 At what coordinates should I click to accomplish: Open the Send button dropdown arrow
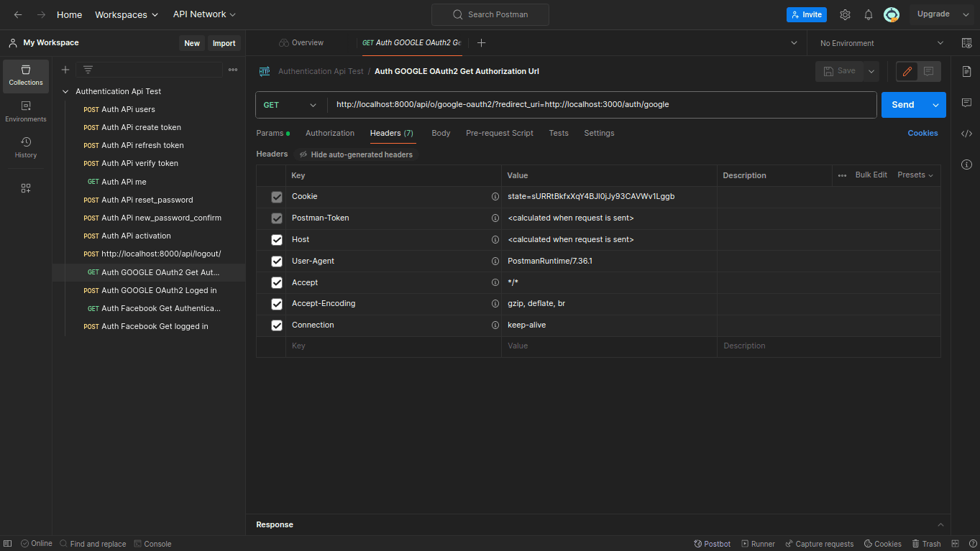tap(935, 105)
